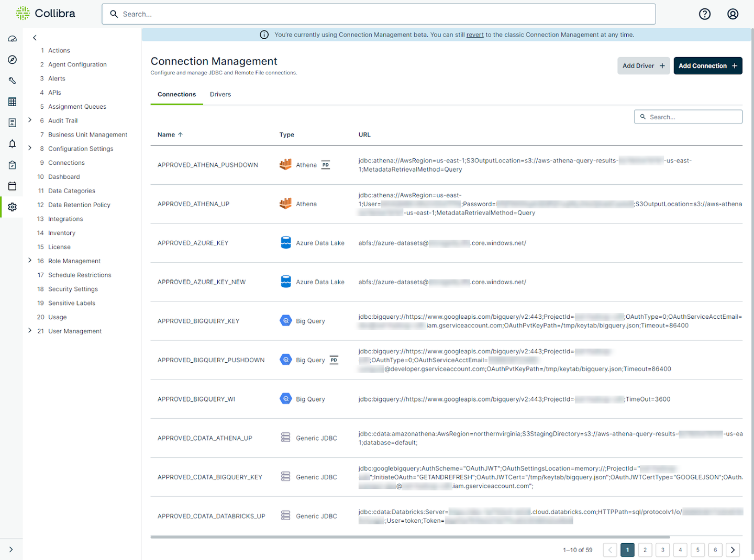The width and height of the screenshot is (754, 560).
Task: Open the speedometer dashboard icon in sidebar
Action: click(x=12, y=39)
